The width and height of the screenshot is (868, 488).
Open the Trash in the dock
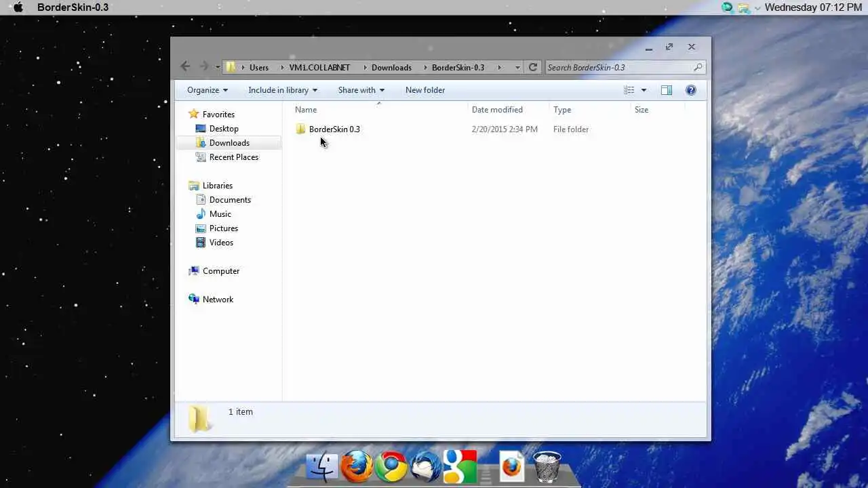[547, 467]
